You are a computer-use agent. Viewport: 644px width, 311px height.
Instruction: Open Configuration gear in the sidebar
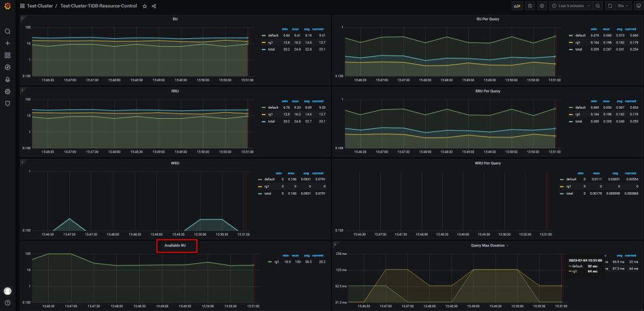click(7, 91)
